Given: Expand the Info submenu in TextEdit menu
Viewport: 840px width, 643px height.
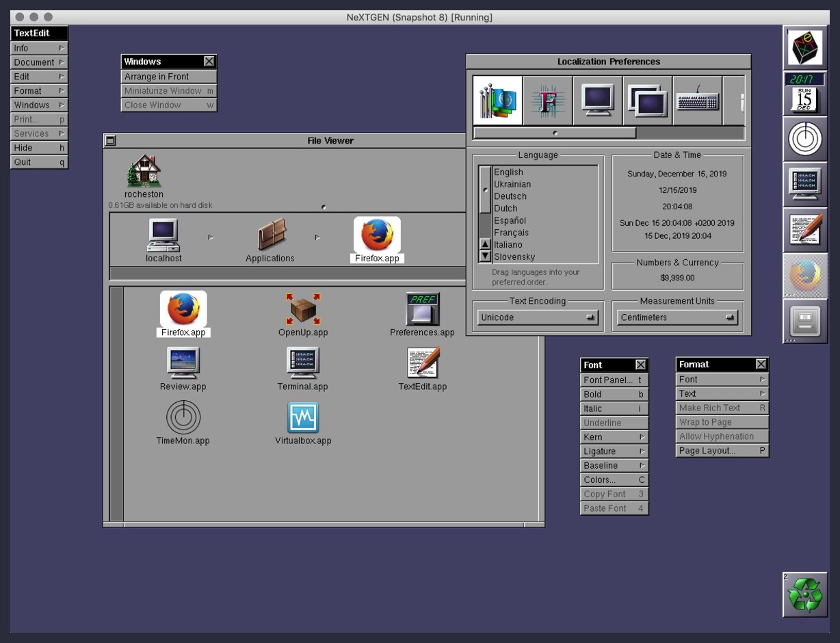Looking at the screenshot, I should (x=39, y=48).
